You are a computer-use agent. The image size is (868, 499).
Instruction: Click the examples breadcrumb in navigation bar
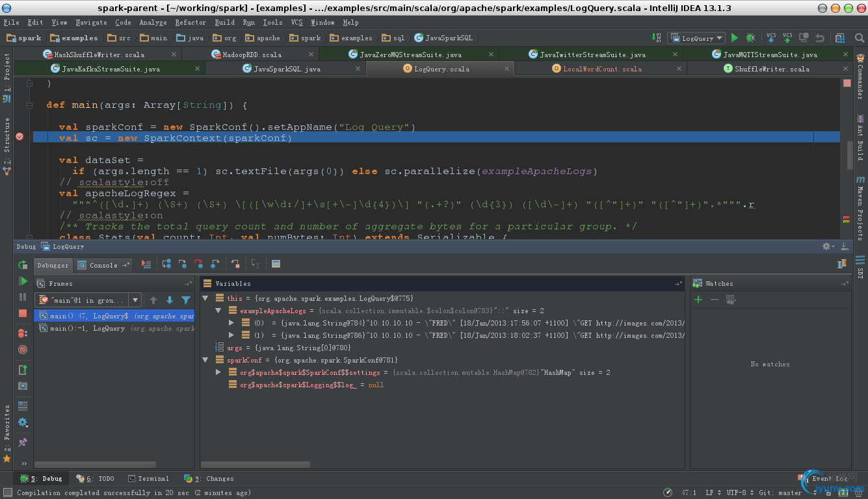(74, 38)
